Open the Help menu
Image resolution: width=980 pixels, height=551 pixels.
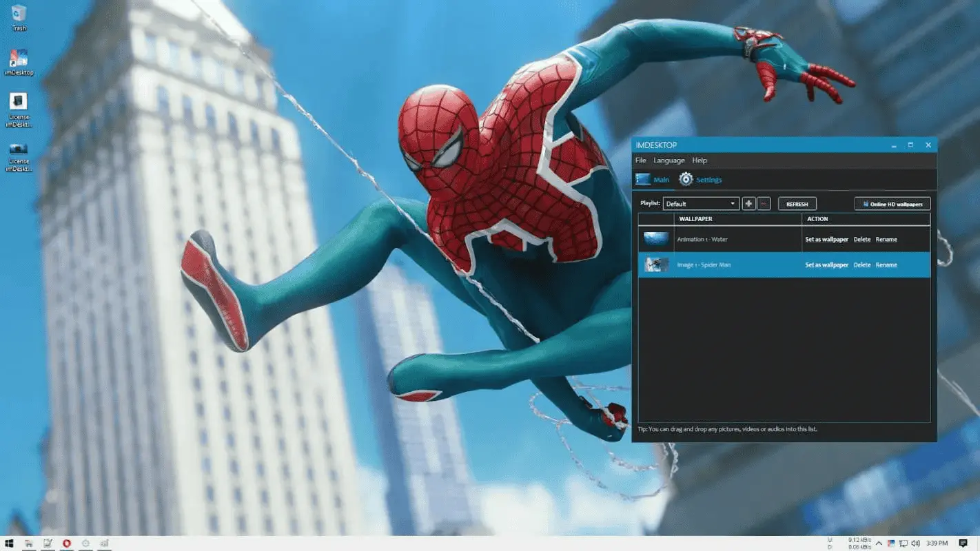point(700,160)
